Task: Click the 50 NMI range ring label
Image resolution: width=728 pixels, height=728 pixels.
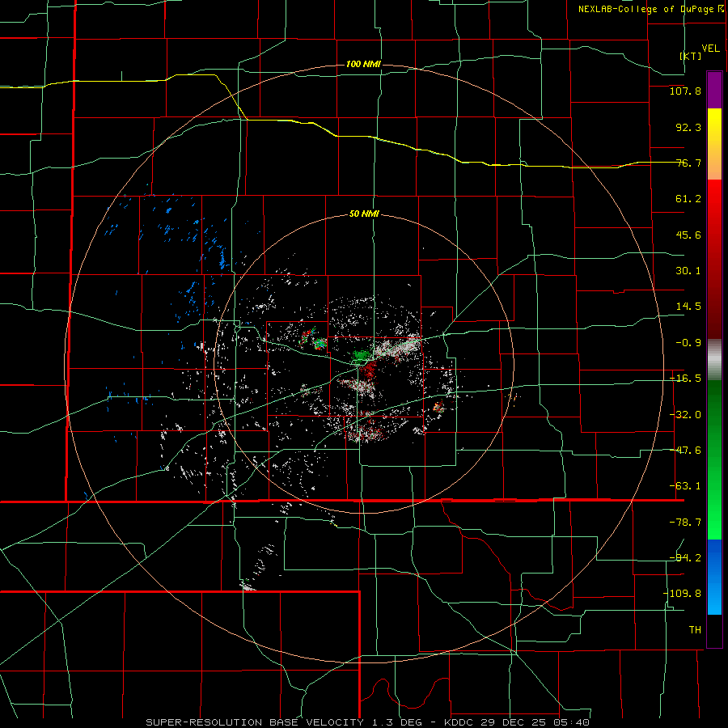Action: [x=364, y=214]
